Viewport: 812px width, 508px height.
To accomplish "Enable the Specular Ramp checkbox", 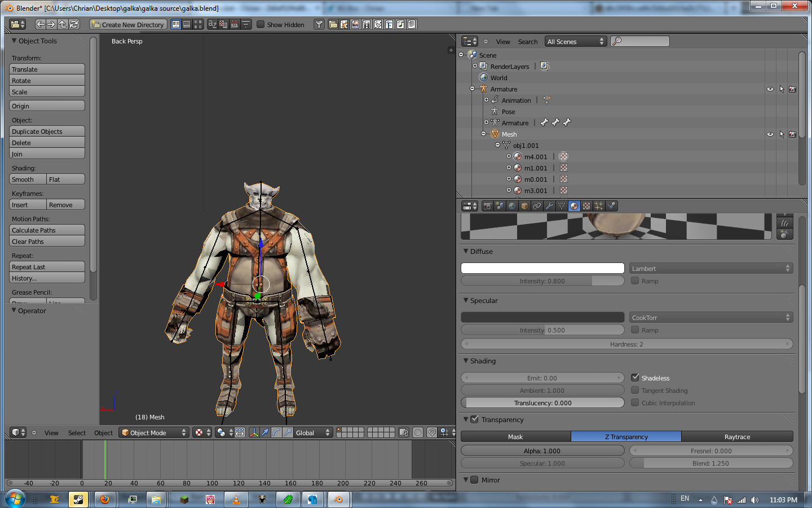I will (x=635, y=330).
